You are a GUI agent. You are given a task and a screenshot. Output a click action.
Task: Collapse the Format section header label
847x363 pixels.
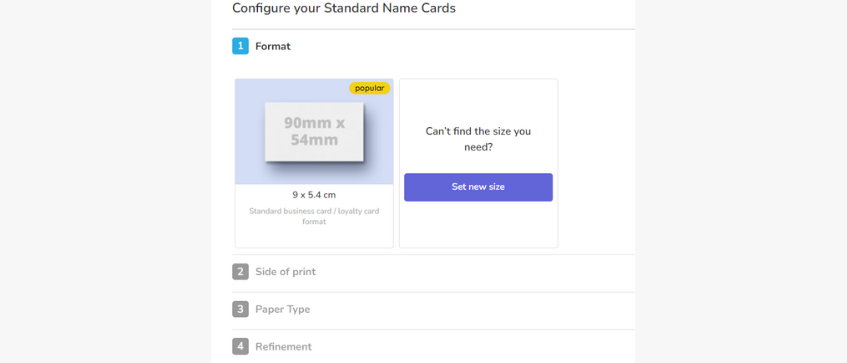coord(273,46)
